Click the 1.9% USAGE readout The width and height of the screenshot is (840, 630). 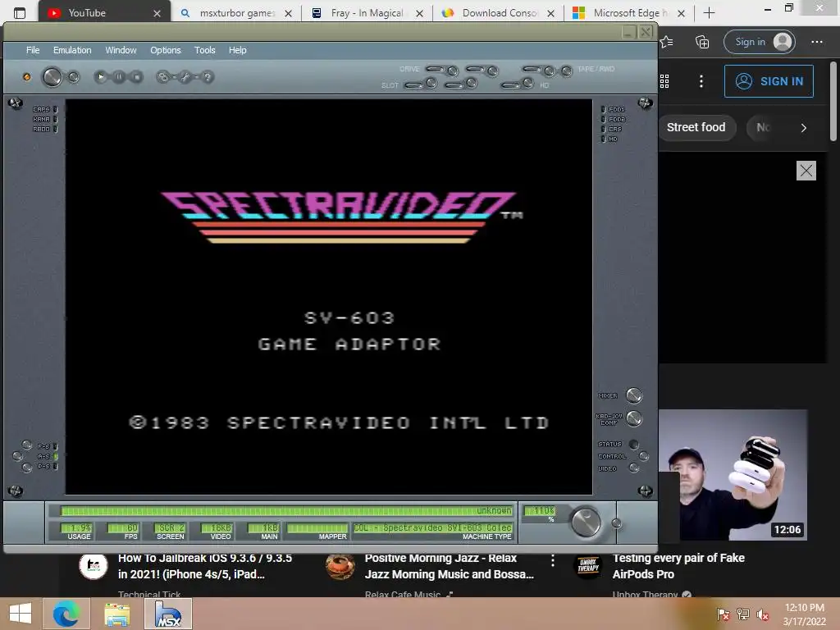[76, 528]
